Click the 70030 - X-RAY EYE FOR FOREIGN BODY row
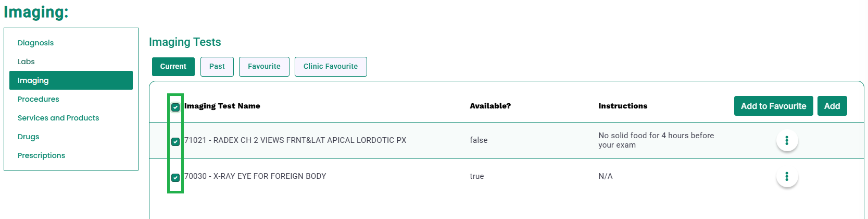This screenshot has width=868, height=219. [506, 176]
